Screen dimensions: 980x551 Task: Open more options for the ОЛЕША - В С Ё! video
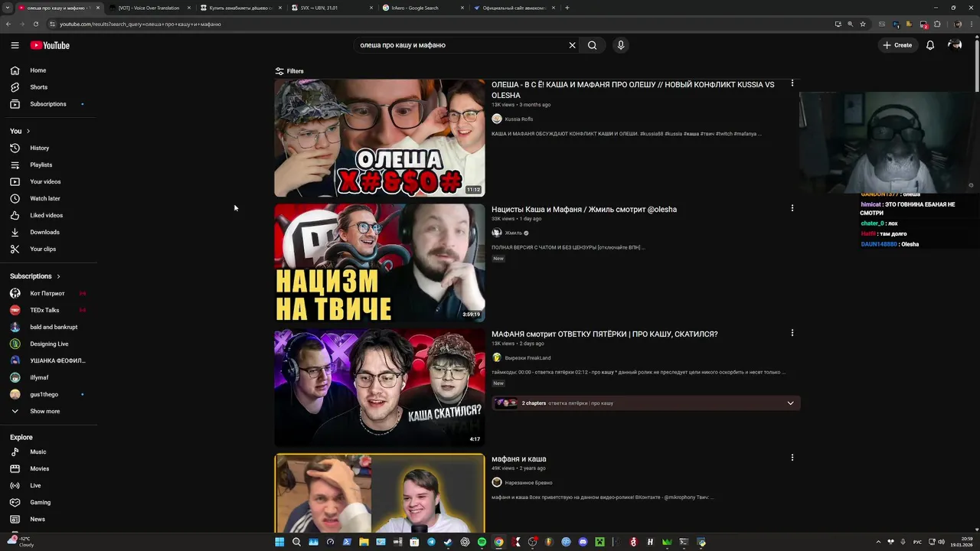tap(792, 83)
